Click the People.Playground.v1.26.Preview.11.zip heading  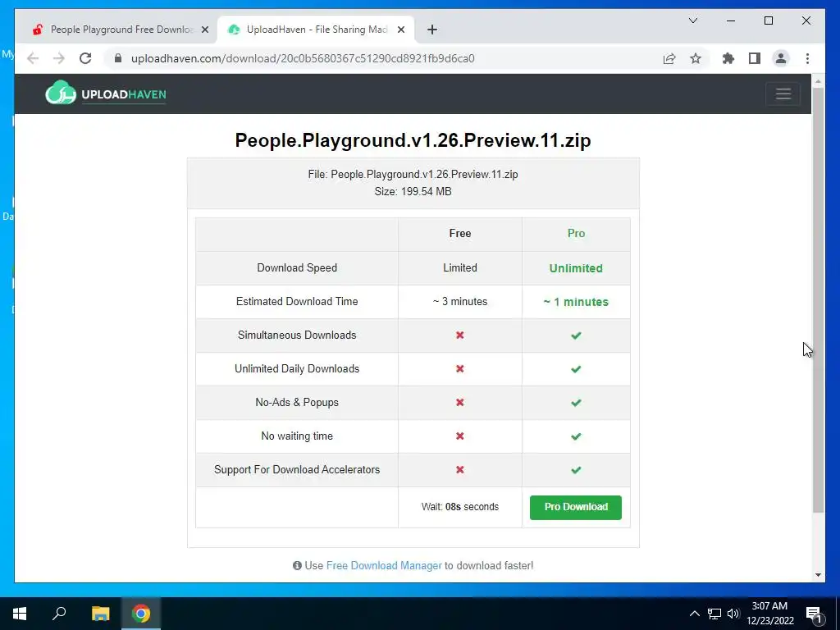pyautogui.click(x=413, y=140)
